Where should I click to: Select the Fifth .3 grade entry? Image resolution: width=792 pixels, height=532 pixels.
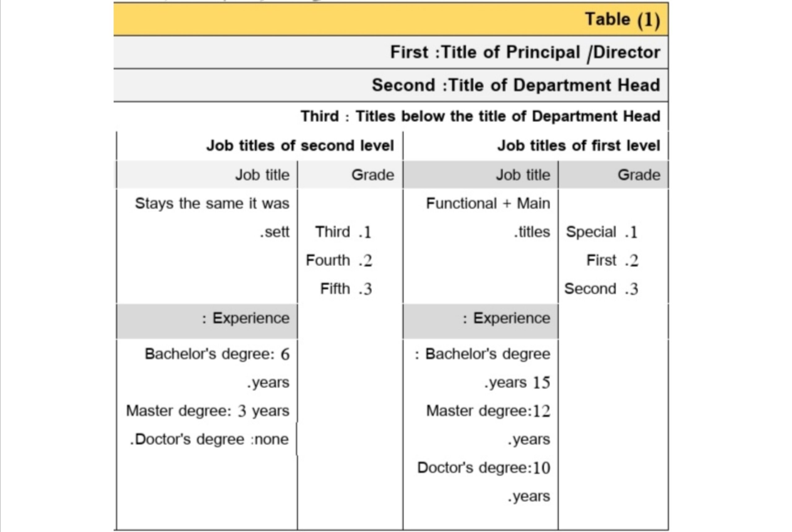[346, 289]
